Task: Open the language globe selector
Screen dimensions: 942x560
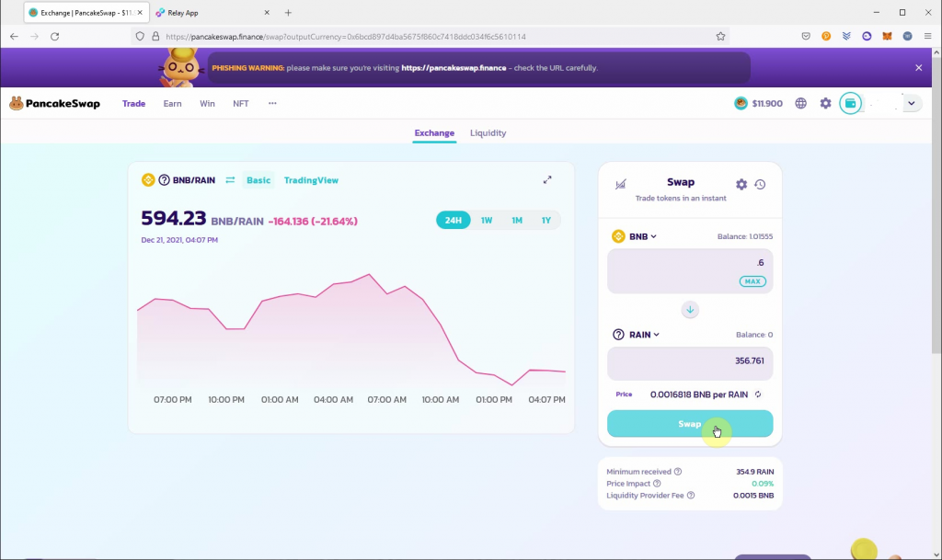Action: 801,103
